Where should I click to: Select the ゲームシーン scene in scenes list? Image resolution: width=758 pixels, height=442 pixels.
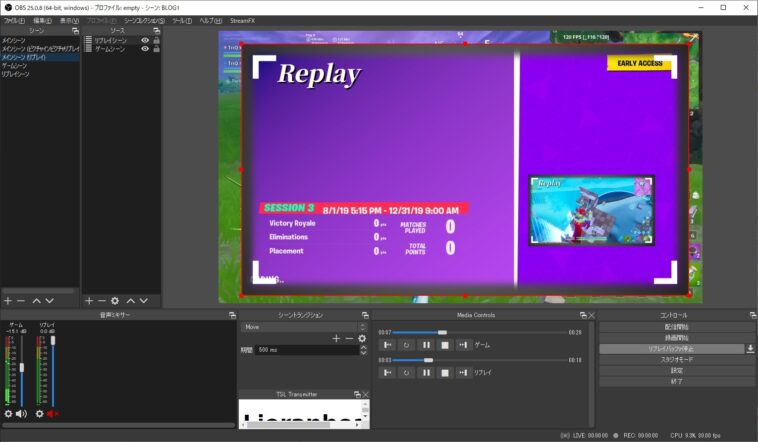pyautogui.click(x=40, y=66)
